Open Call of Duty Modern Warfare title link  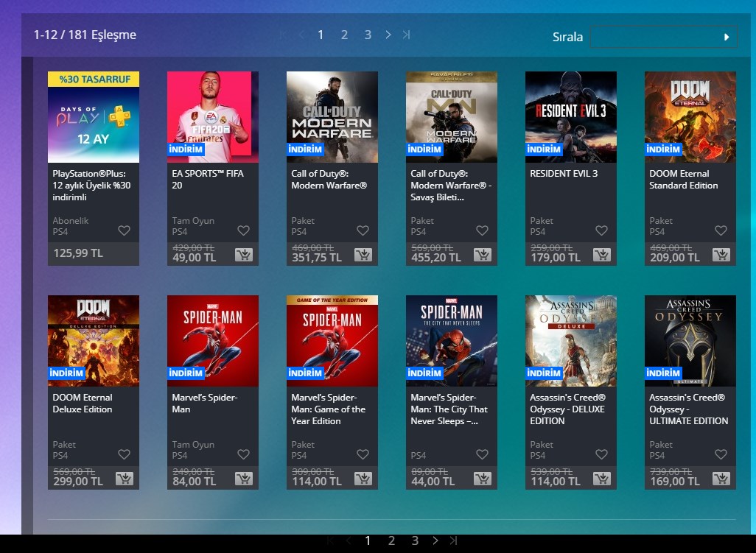click(329, 179)
